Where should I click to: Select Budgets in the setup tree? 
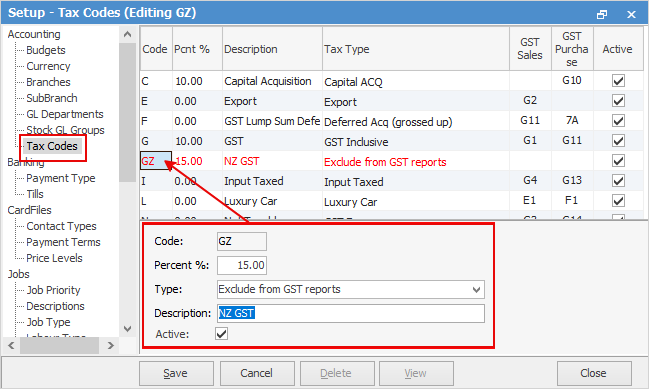pyautogui.click(x=46, y=50)
